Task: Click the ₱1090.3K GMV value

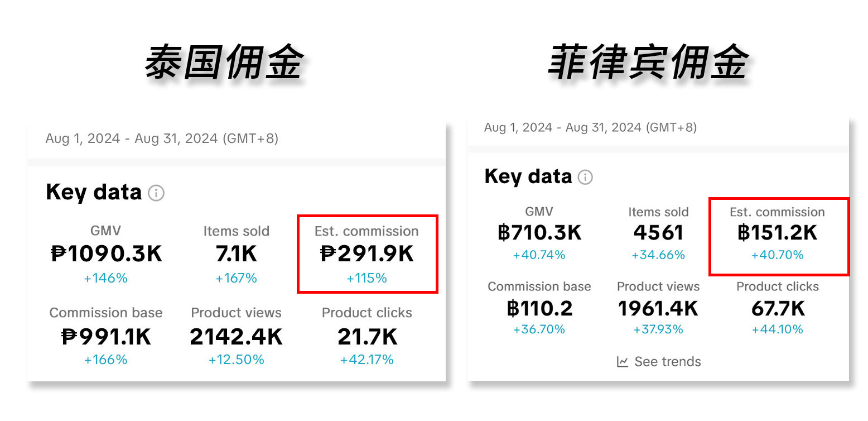Action: (x=106, y=254)
